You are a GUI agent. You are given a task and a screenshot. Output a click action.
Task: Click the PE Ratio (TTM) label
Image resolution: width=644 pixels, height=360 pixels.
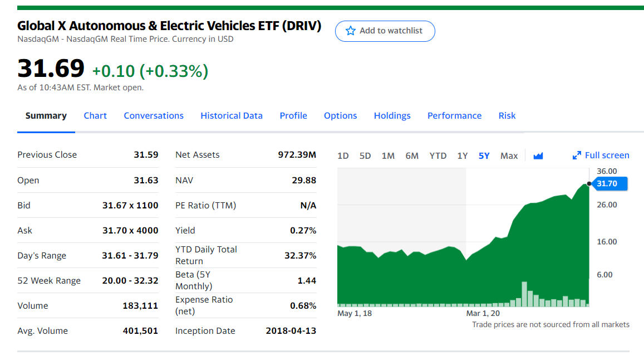pyautogui.click(x=206, y=205)
